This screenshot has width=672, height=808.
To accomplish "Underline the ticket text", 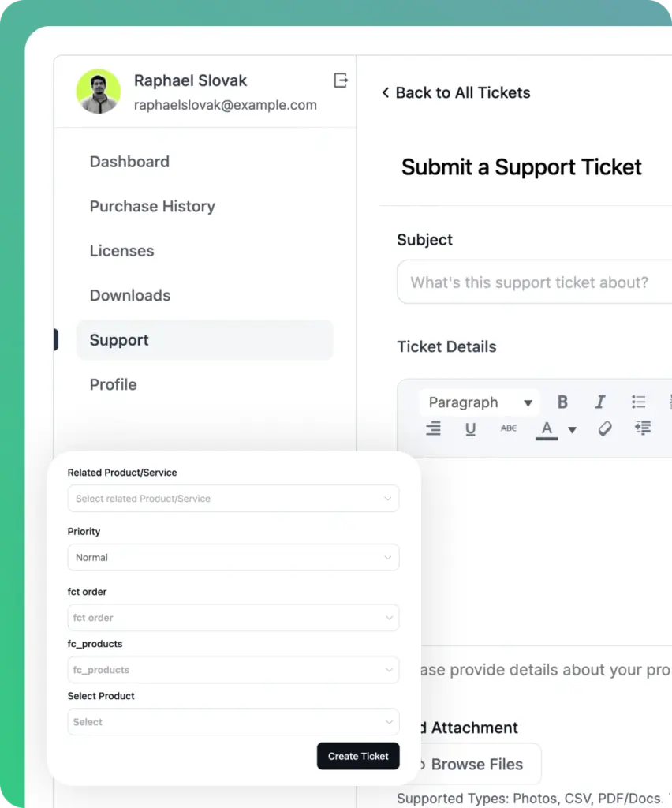I will point(471,428).
